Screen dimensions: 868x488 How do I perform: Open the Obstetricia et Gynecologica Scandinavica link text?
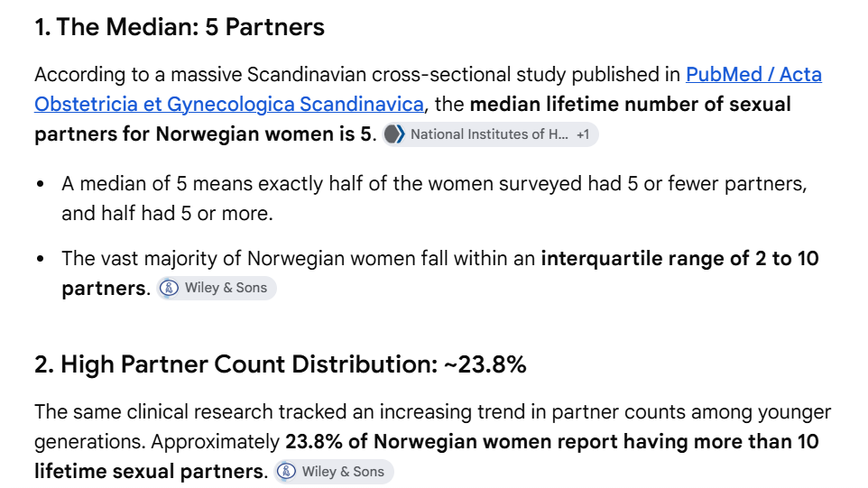pos(229,105)
